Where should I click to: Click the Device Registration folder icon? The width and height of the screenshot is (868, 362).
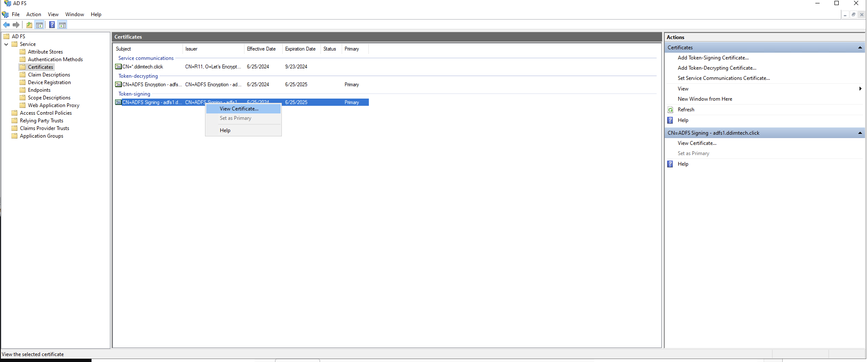pyautogui.click(x=22, y=82)
